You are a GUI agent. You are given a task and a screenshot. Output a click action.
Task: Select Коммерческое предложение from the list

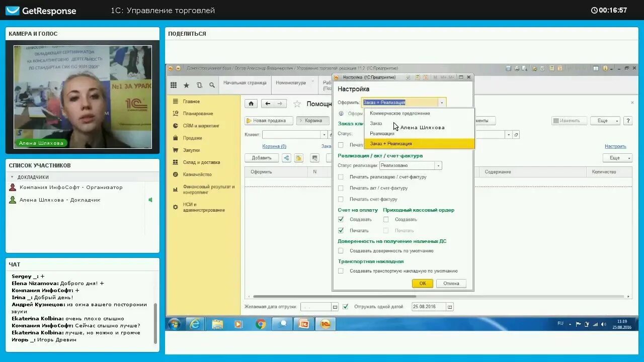click(x=400, y=113)
